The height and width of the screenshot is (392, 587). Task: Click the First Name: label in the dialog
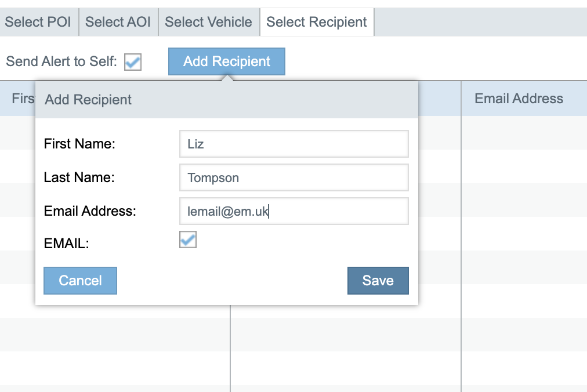pos(79,144)
